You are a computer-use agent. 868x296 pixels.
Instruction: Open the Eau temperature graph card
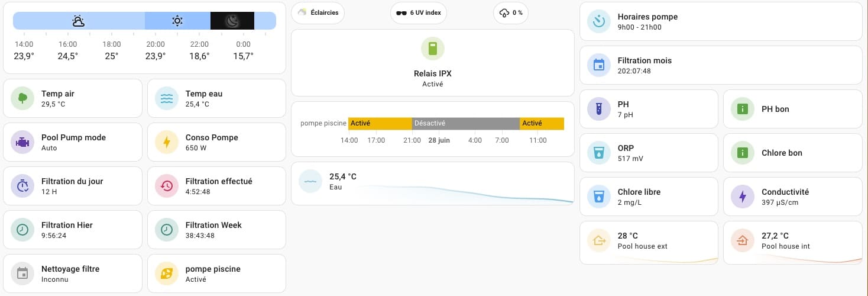[x=432, y=184]
